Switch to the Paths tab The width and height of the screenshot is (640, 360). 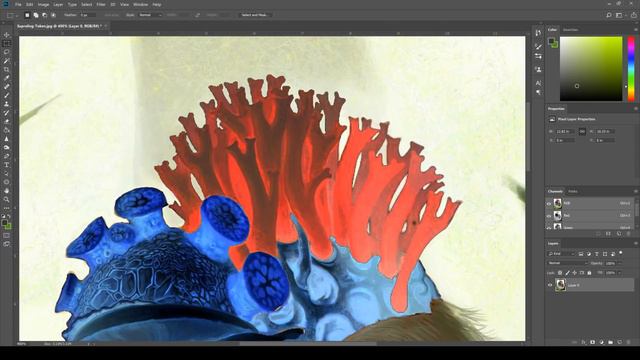tap(573, 191)
